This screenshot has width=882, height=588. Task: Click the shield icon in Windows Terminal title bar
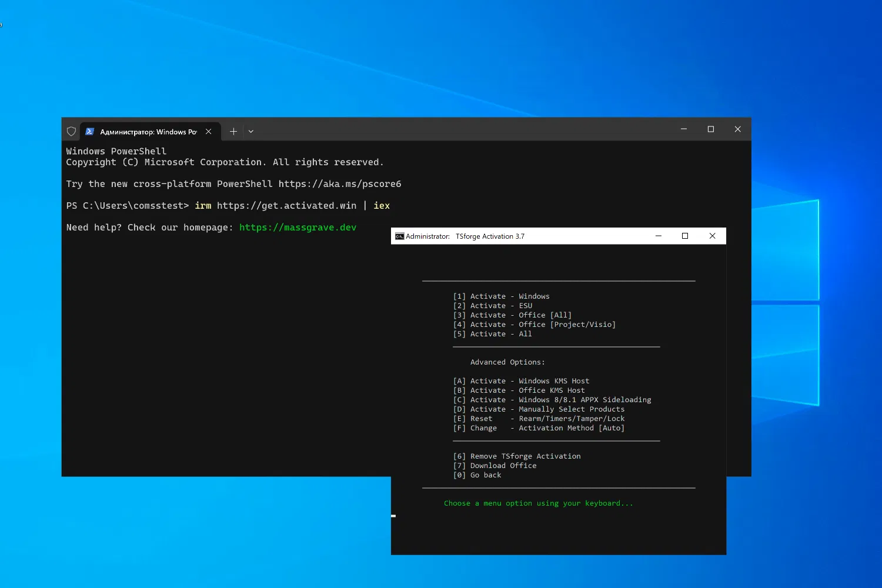71,132
